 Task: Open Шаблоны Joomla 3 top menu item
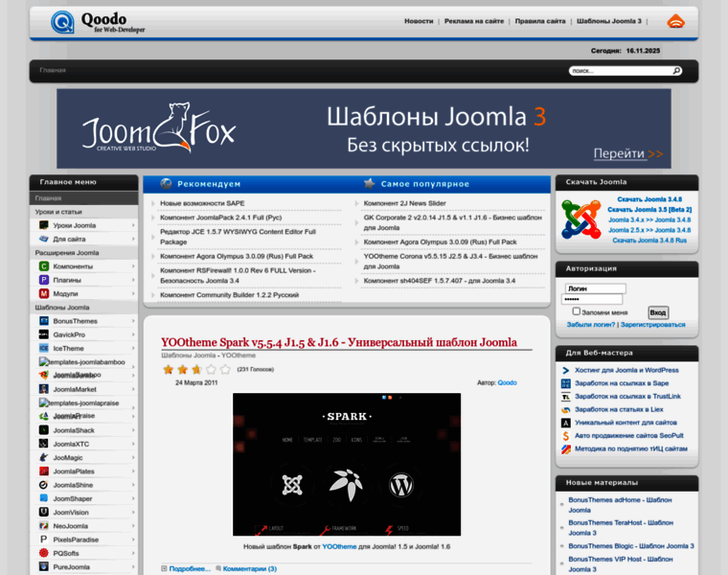coord(608,21)
